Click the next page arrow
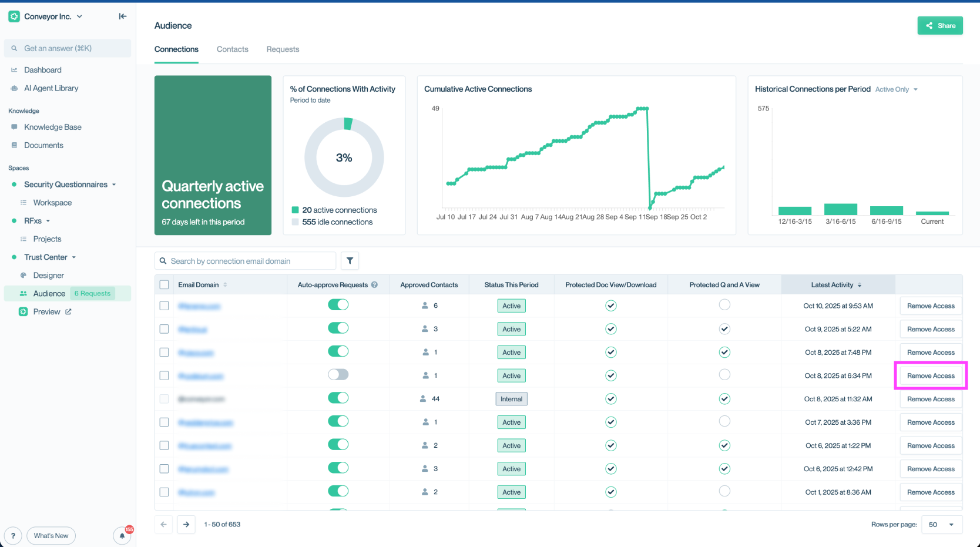This screenshot has width=980, height=547. pyautogui.click(x=186, y=525)
